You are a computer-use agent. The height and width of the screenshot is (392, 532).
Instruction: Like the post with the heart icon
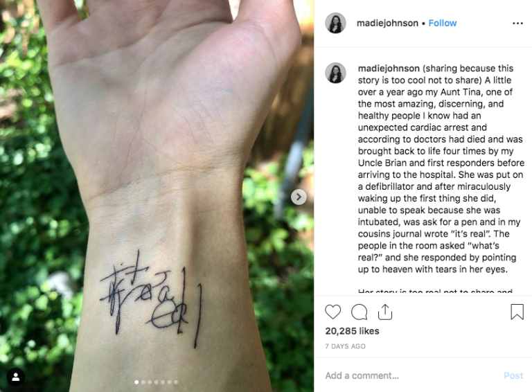tap(332, 312)
